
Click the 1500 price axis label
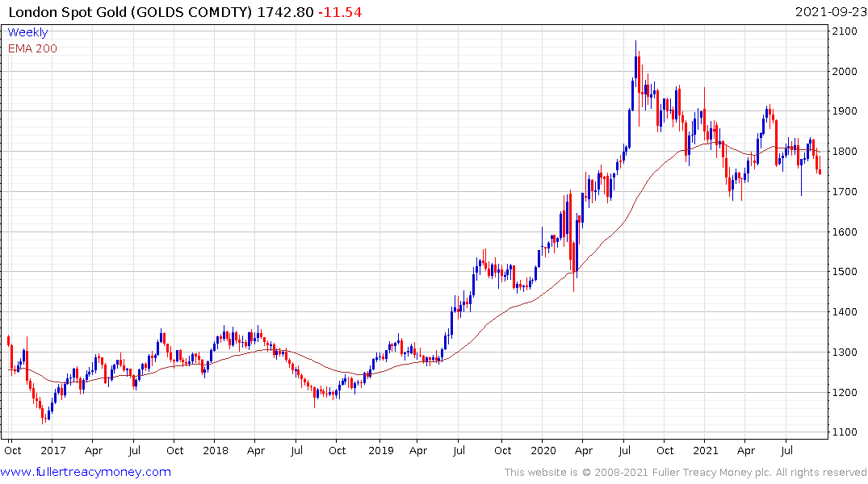845,272
